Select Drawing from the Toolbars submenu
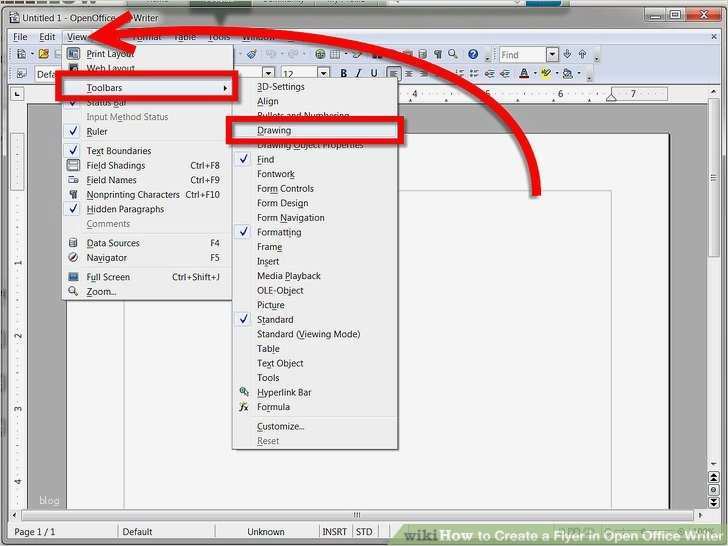The width and height of the screenshot is (728, 546). pos(315,130)
